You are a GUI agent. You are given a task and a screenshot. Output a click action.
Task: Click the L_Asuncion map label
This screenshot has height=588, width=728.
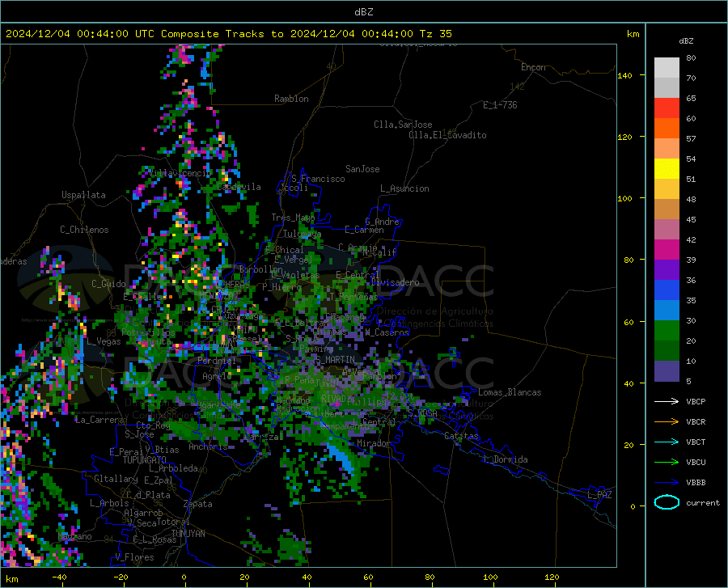[x=404, y=188]
